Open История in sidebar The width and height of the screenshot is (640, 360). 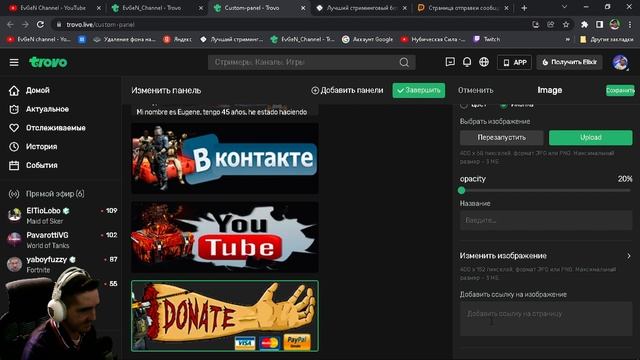pos(33,147)
